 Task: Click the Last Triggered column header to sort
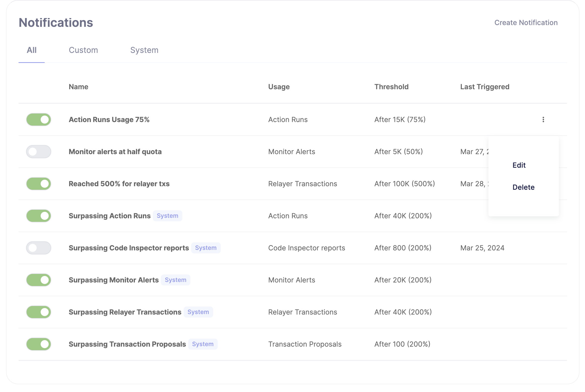[x=485, y=86]
